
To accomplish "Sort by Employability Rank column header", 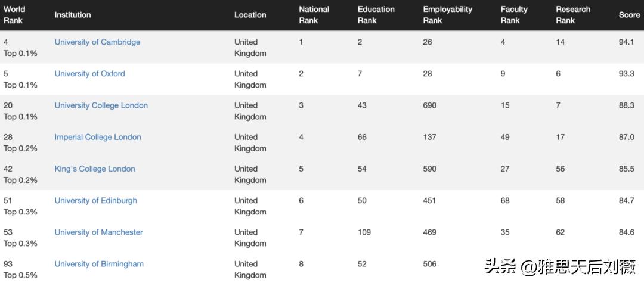I will click(x=448, y=15).
